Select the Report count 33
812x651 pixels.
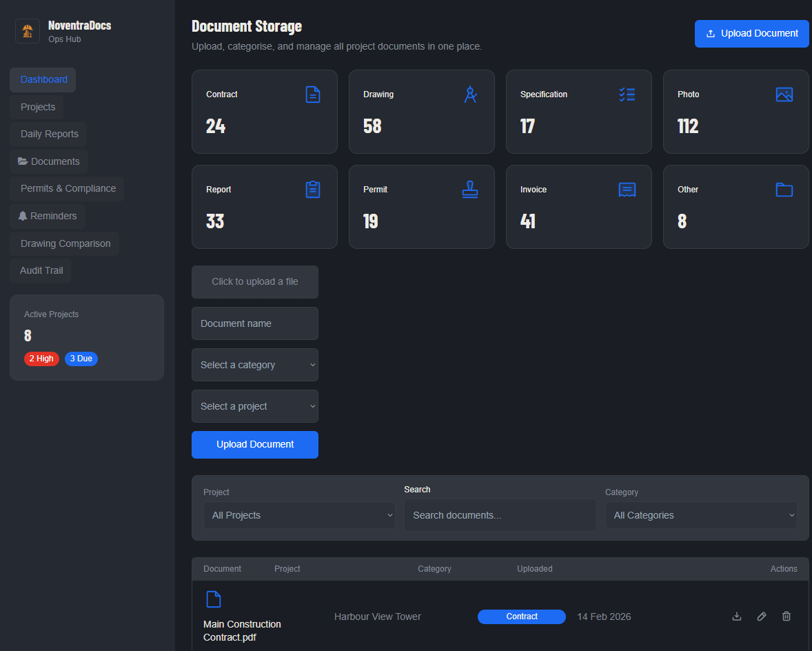[215, 221]
